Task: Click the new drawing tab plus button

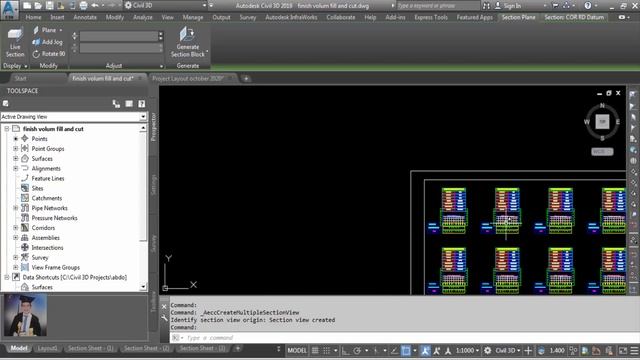Action: [246, 78]
